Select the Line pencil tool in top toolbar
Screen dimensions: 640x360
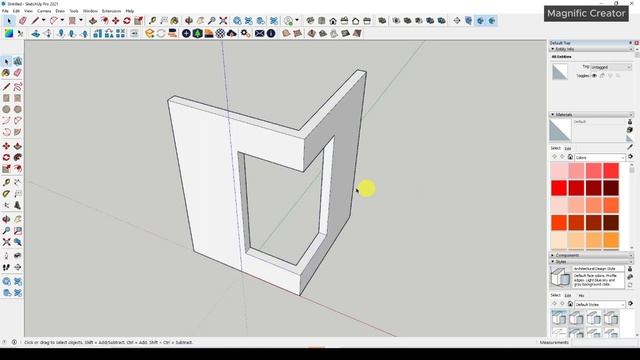[x=35, y=20]
